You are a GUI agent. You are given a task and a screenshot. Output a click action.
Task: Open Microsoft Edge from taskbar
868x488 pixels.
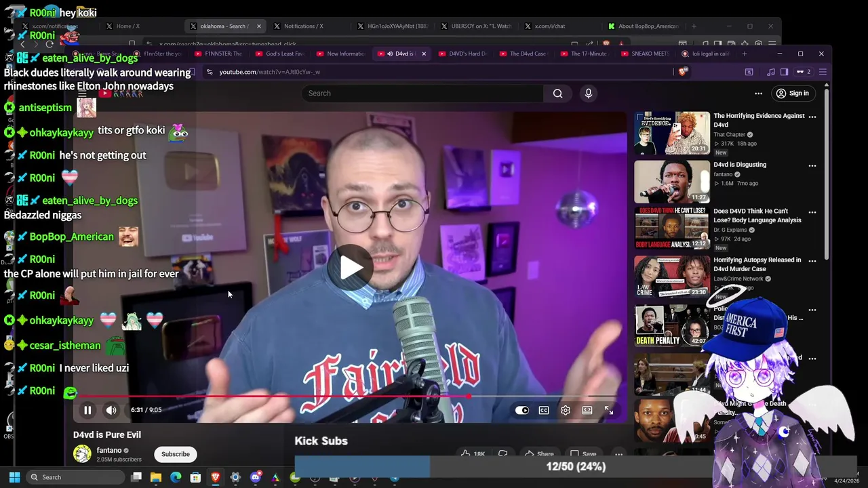(x=176, y=477)
